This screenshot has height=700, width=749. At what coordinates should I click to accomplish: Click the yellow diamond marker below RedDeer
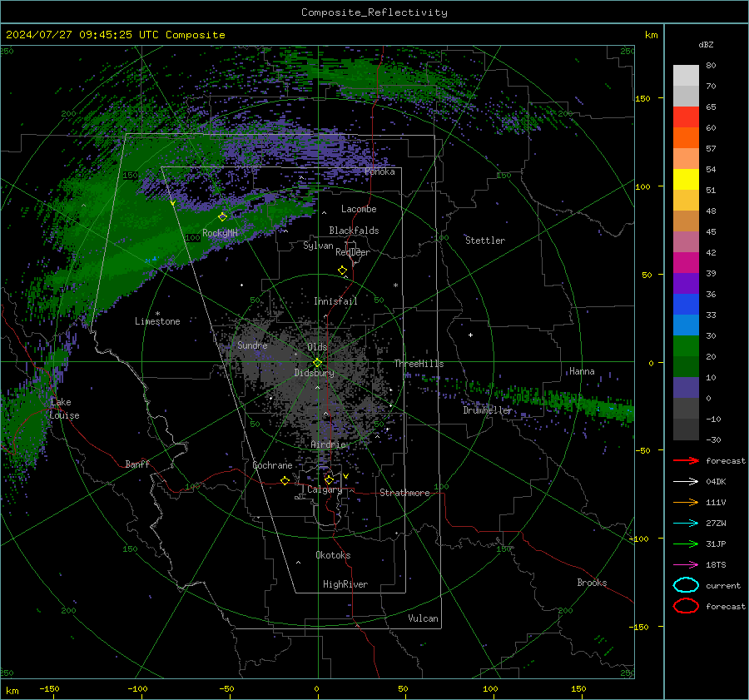click(x=343, y=271)
